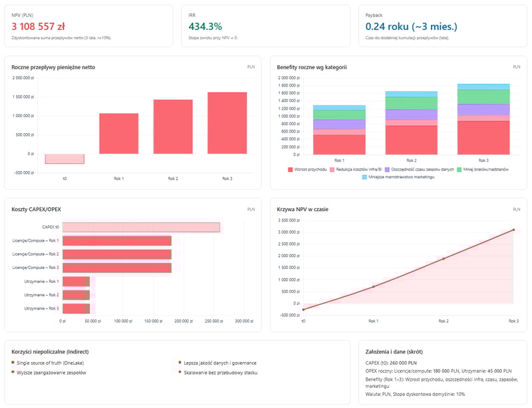This screenshot has height=408, width=532.
Task: Toggle 'Wzrost przychodu' legend swatch
Action: (x=291, y=170)
